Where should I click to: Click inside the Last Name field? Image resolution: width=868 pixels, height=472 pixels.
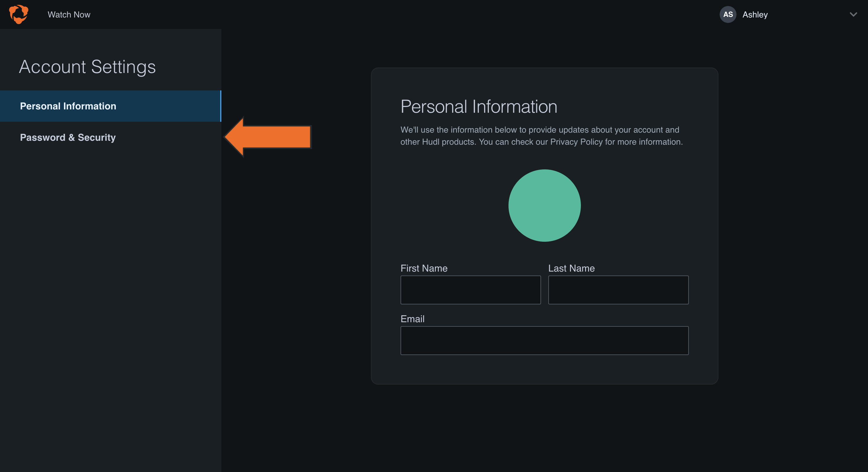point(618,290)
